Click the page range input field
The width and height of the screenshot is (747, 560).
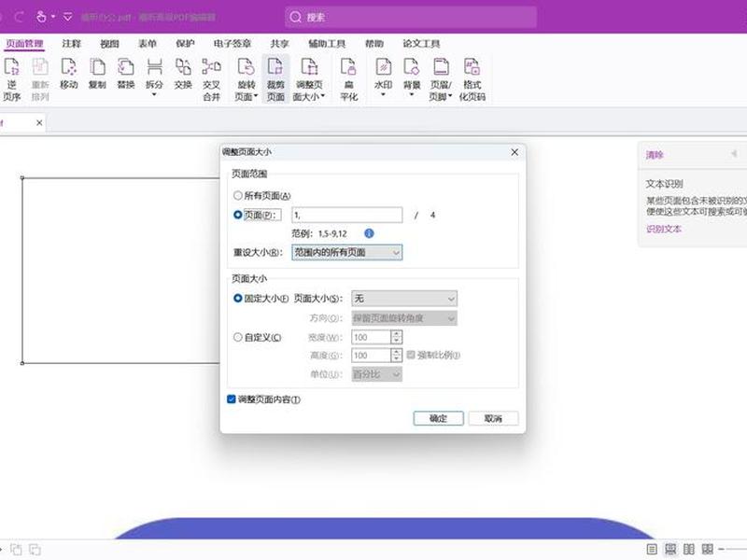[346, 215]
